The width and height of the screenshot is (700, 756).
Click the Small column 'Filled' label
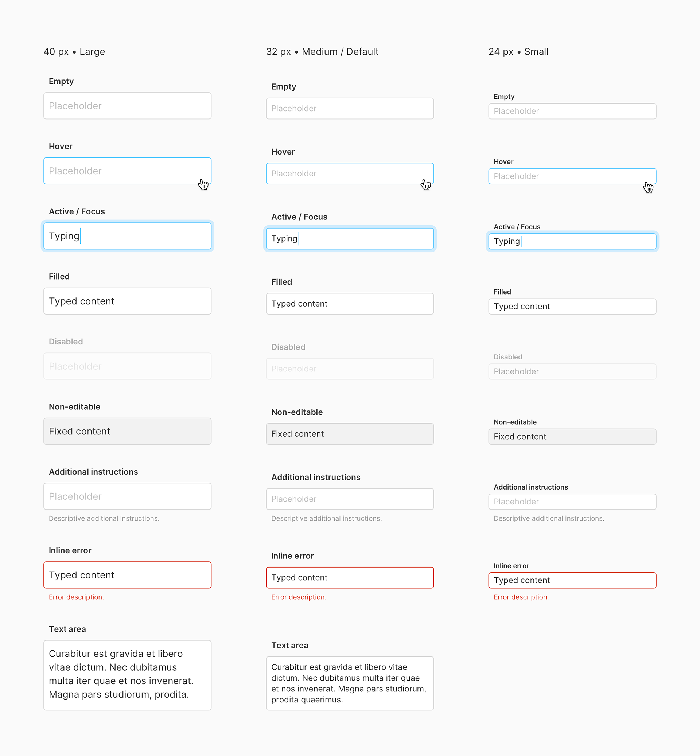[502, 292]
